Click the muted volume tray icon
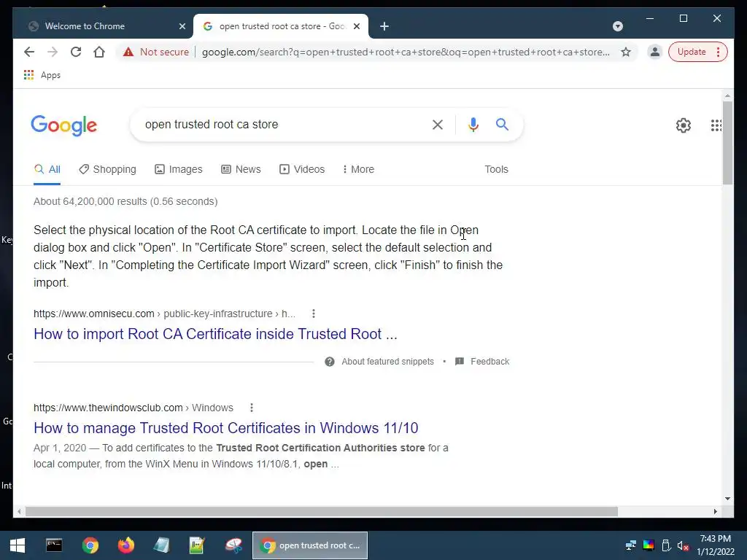This screenshot has width=747, height=560. (x=683, y=545)
